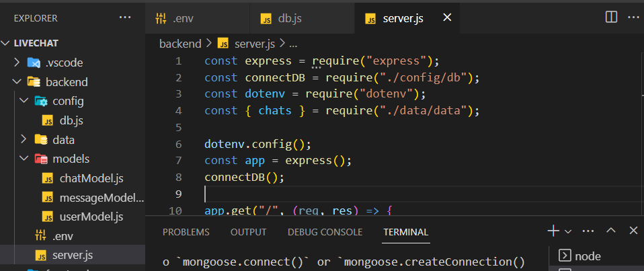This screenshot has width=644, height=271.
Task: Switch to the PROBLEMS panel tab
Action: (186, 232)
